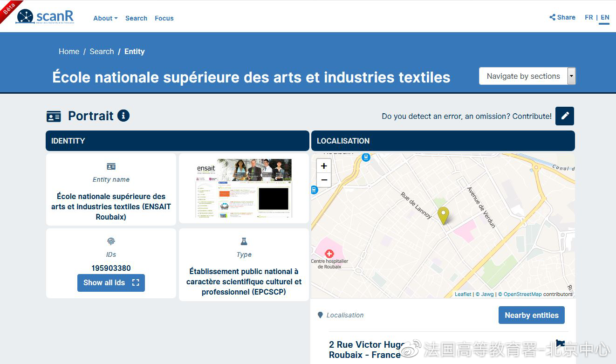Click the ID number 195903380

coord(111,268)
